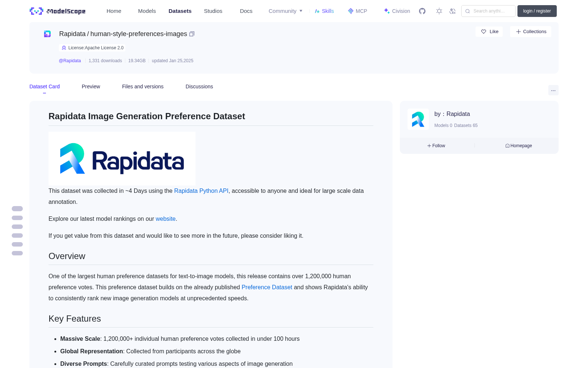Open the GitHub icon link
Viewport: 588px width, 368px height.
[x=422, y=11]
